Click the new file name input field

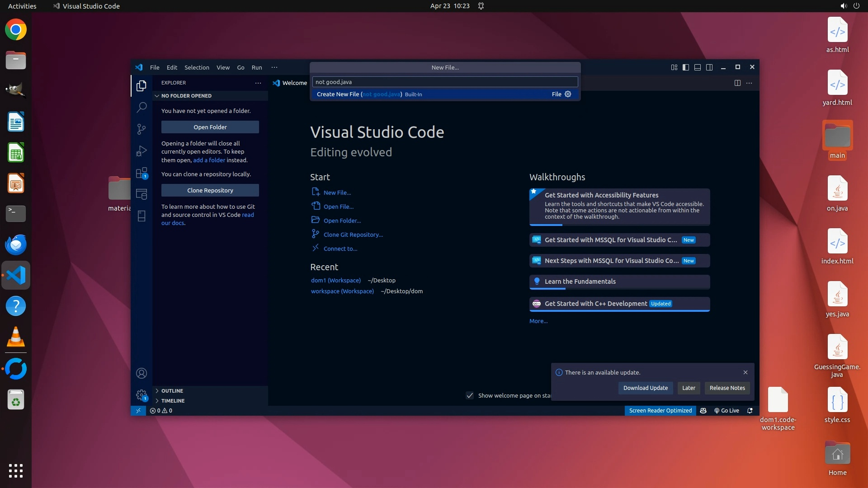click(x=445, y=82)
